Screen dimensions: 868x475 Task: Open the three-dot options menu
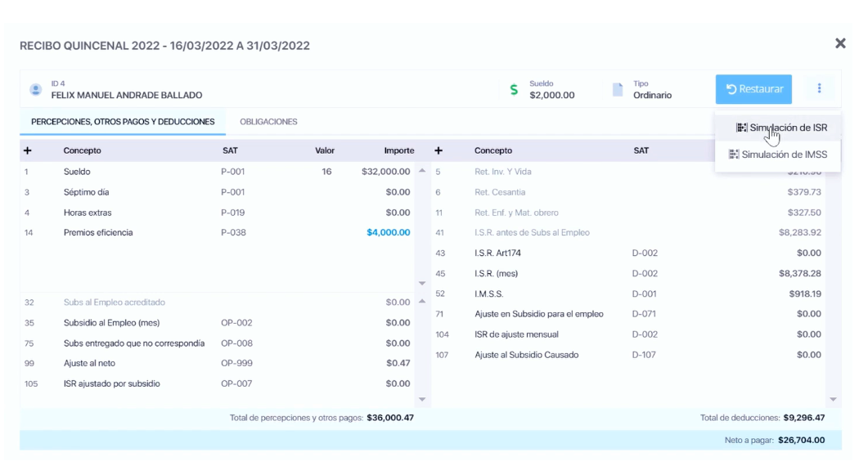819,89
